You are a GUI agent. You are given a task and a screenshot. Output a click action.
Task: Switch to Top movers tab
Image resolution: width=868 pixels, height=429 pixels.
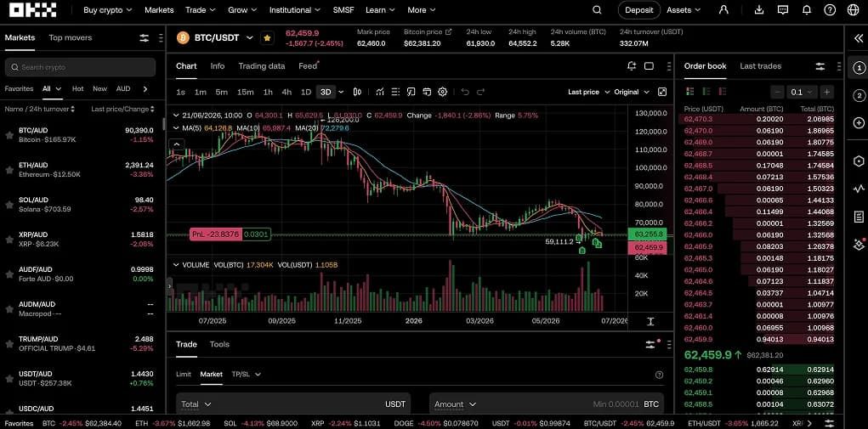click(x=71, y=37)
